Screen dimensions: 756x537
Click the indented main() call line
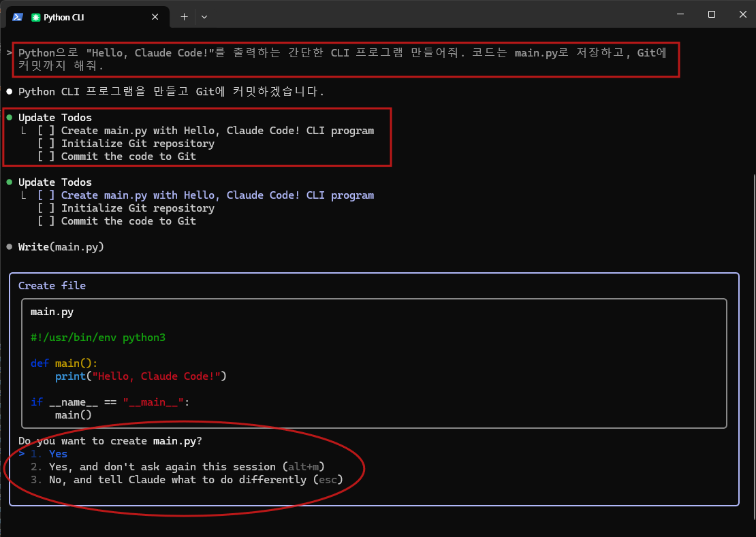point(74,415)
